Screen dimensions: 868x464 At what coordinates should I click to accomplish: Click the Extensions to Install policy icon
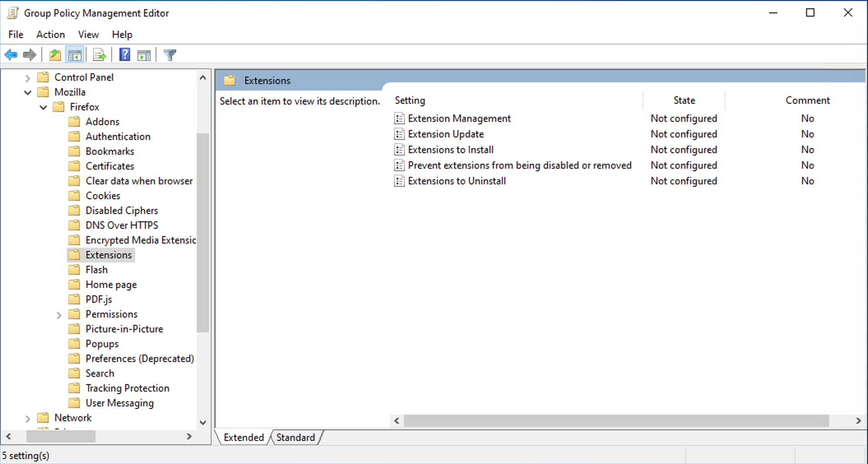pyautogui.click(x=399, y=150)
